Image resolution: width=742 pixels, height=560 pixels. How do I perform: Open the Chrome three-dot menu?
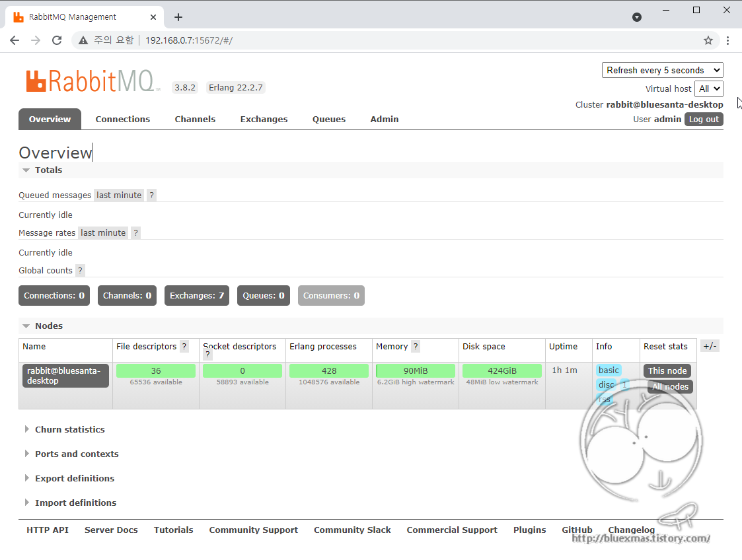(728, 40)
